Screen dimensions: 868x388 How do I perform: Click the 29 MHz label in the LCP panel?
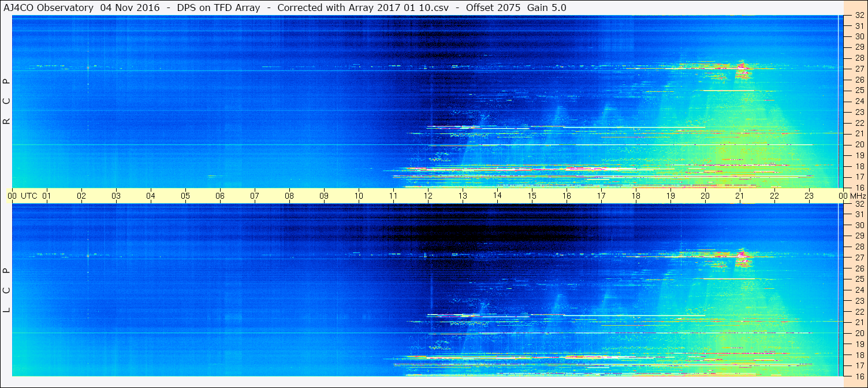coord(859,236)
